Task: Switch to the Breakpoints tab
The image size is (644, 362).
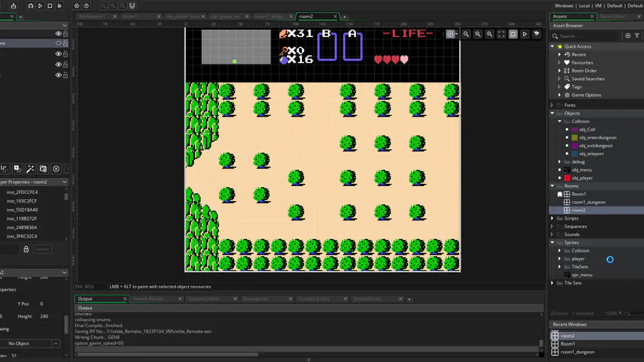Action: pos(267,299)
